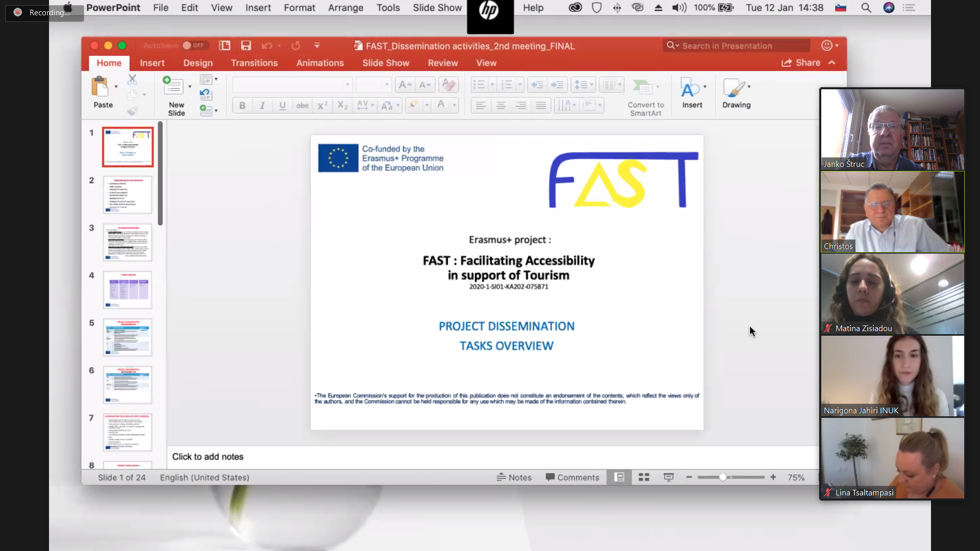Toggle Bold formatting

pos(242,106)
